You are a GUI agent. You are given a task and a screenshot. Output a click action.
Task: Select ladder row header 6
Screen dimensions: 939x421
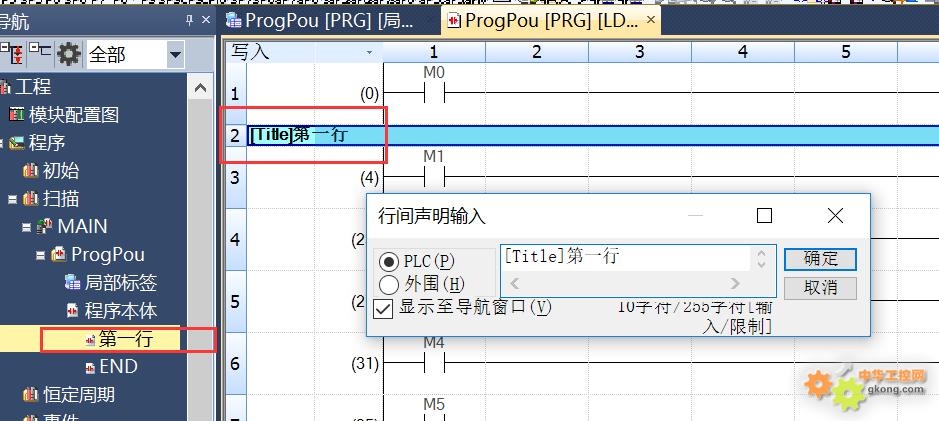[235, 363]
